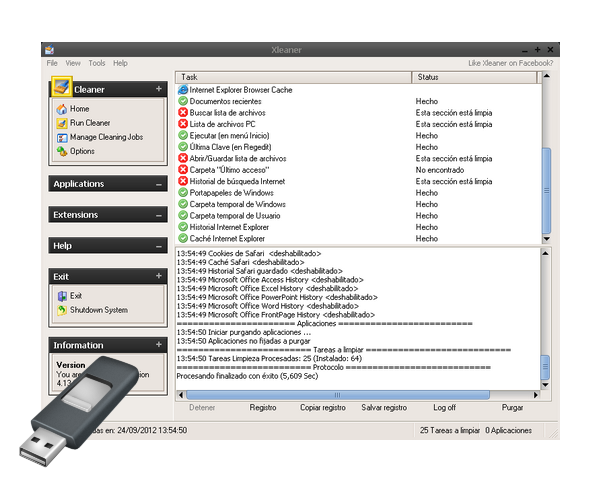The width and height of the screenshot is (600, 500).
Task: Click red X beside Lista de archivos PC
Action: click(x=183, y=124)
